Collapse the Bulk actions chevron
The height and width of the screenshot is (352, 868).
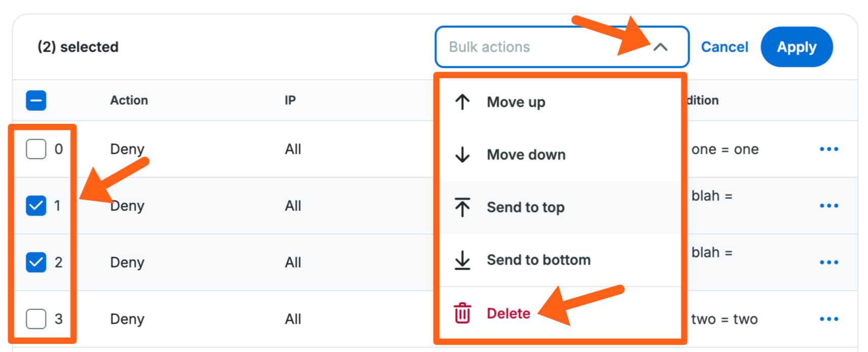(x=660, y=47)
